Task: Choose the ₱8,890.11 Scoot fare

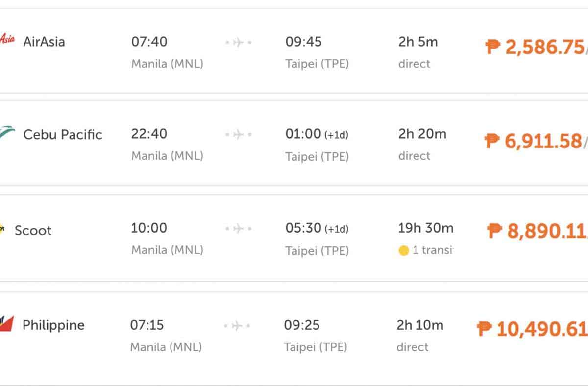Action: (x=538, y=231)
